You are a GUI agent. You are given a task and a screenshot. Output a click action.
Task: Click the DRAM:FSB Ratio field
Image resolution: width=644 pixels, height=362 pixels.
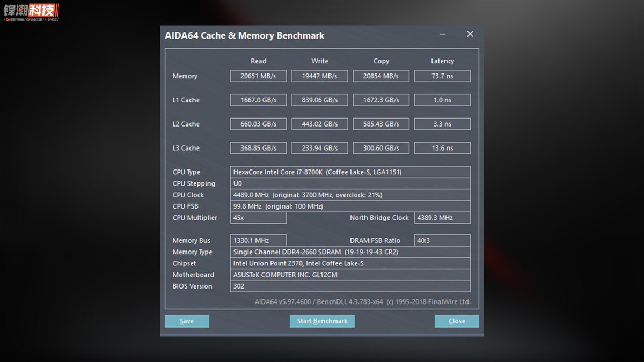tap(442, 241)
